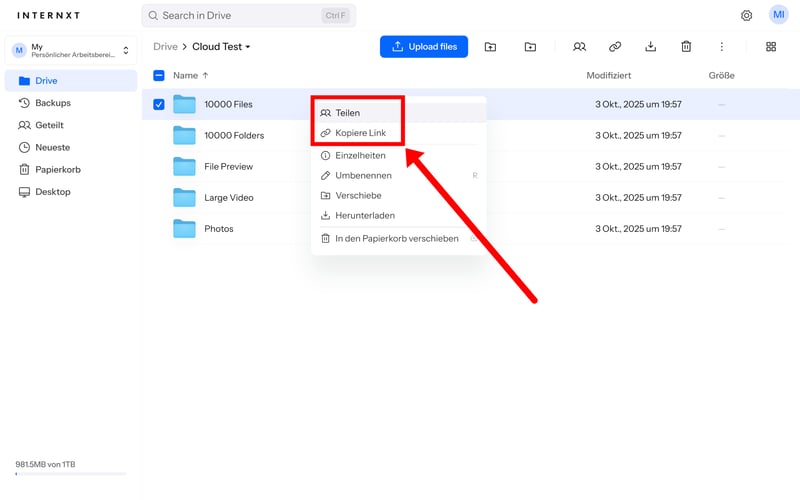Screen dimensions: 800x500
Task: Switch to grid view using the squares icon
Action: click(x=770, y=47)
